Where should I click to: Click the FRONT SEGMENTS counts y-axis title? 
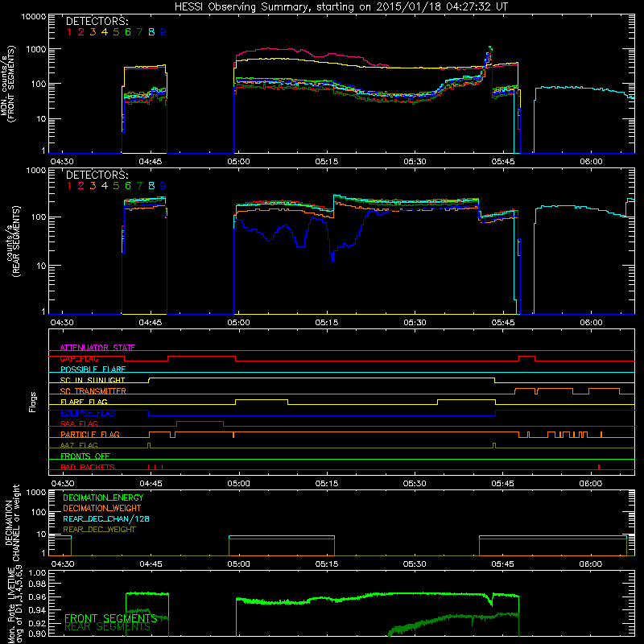click(x=7, y=85)
